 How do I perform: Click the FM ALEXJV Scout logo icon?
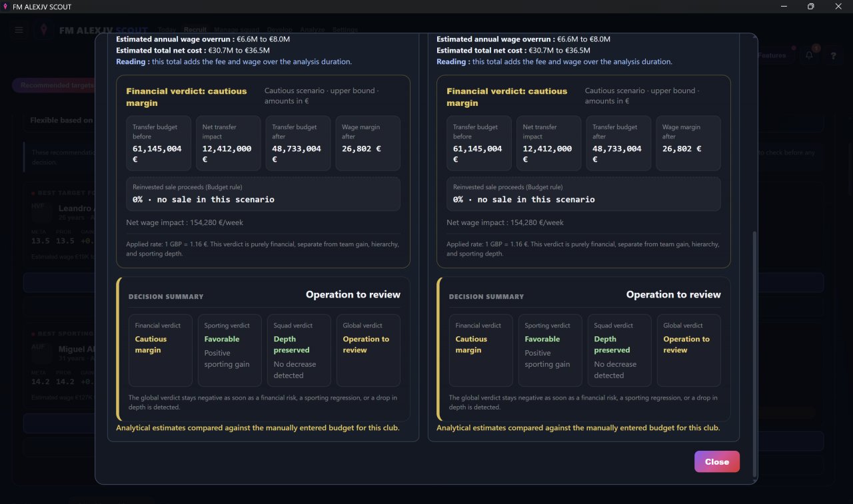44,31
